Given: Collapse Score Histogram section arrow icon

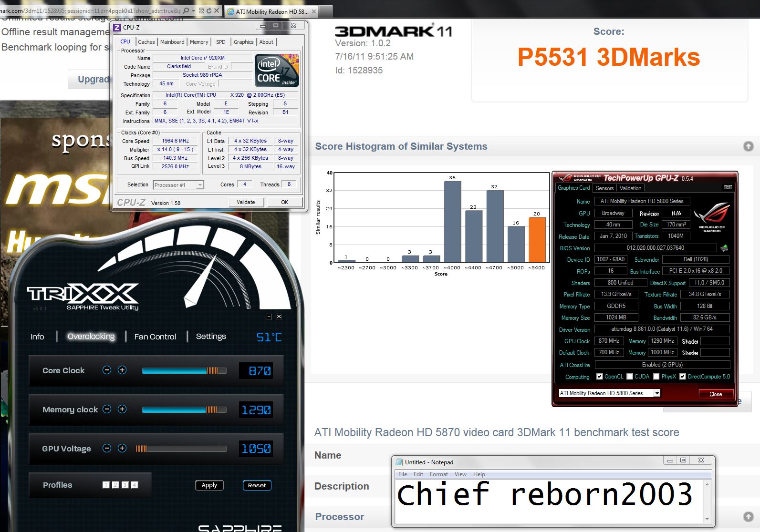Looking at the screenshot, I should (x=748, y=146).
